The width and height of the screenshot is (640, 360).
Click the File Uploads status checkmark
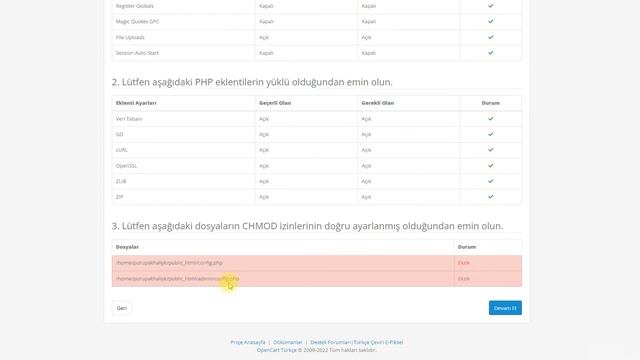coord(491,37)
